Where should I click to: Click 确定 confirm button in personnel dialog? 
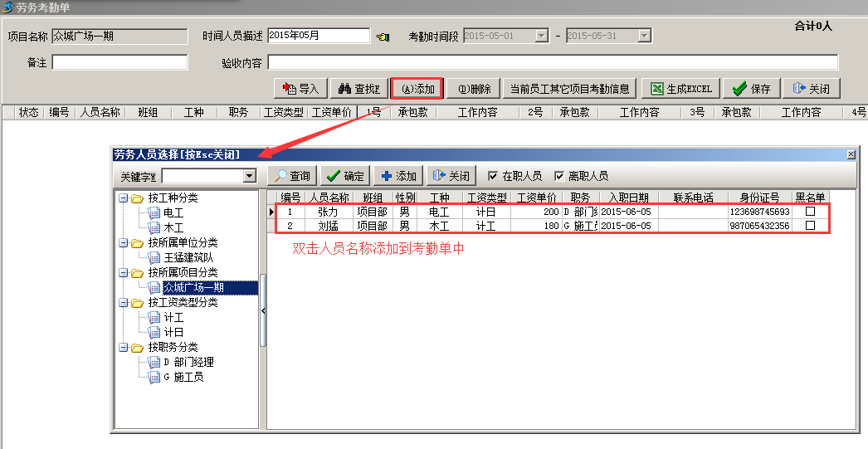(x=344, y=176)
